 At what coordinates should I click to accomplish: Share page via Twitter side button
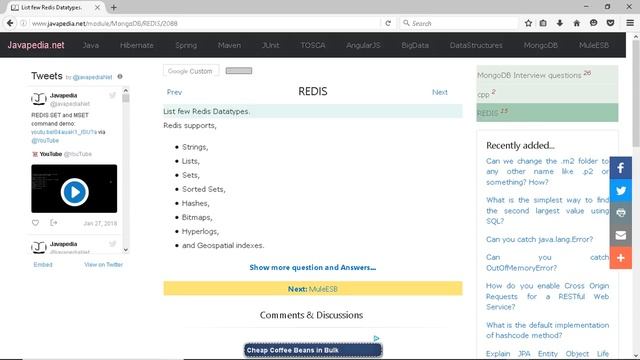point(621,190)
